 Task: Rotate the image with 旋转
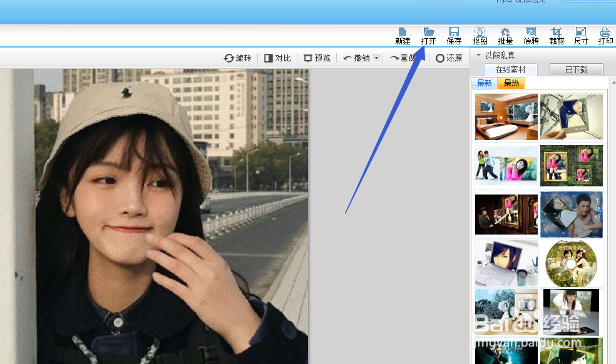[237, 58]
